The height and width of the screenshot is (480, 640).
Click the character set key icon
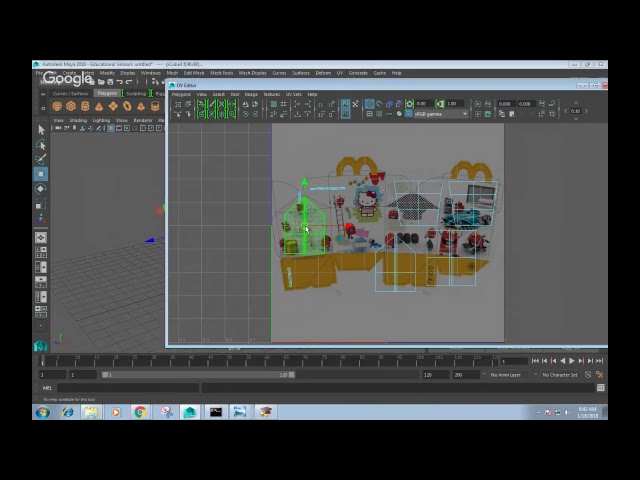point(599,375)
